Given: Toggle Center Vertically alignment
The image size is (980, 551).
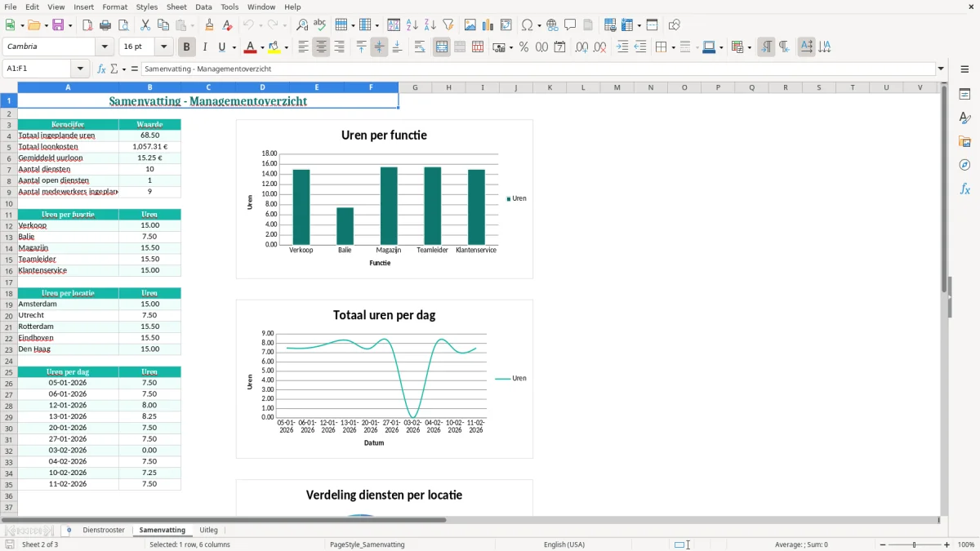Looking at the screenshot, I should [379, 47].
